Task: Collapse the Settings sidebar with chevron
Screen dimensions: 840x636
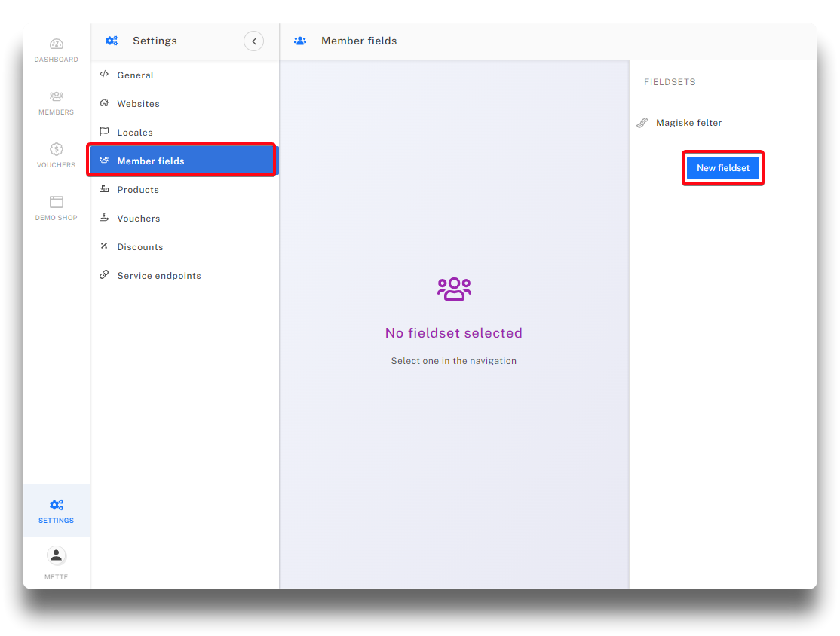Action: 253,41
